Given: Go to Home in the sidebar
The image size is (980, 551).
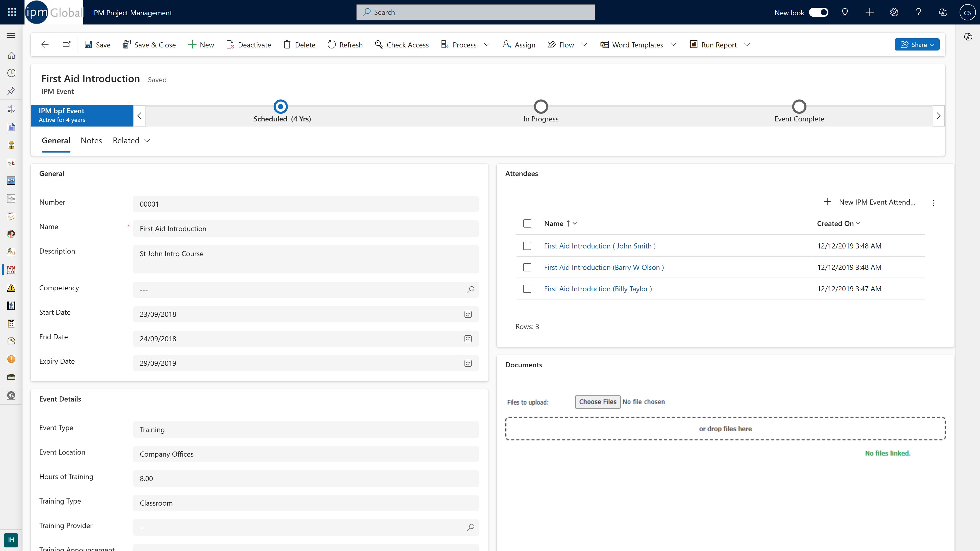Looking at the screenshot, I should coord(11,55).
